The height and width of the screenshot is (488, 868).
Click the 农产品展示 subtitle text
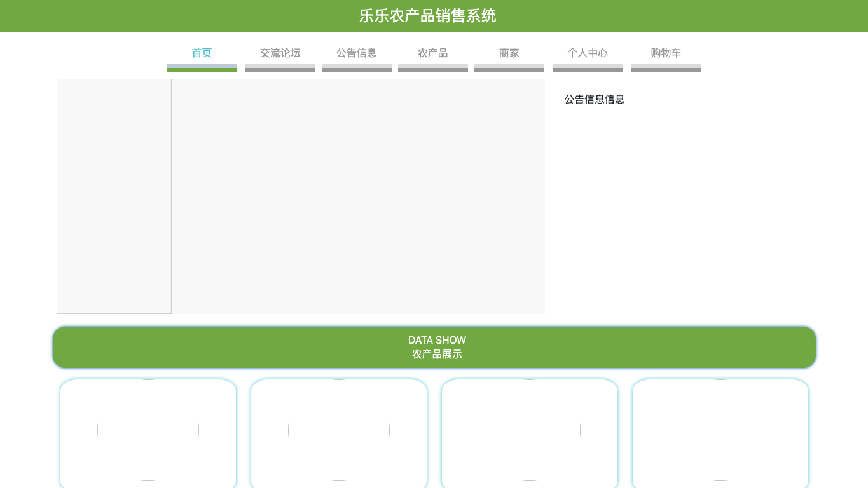(x=437, y=355)
